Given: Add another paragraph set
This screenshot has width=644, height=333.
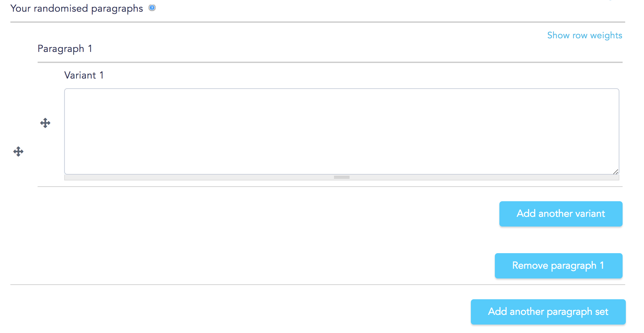Looking at the screenshot, I should click(x=548, y=312).
